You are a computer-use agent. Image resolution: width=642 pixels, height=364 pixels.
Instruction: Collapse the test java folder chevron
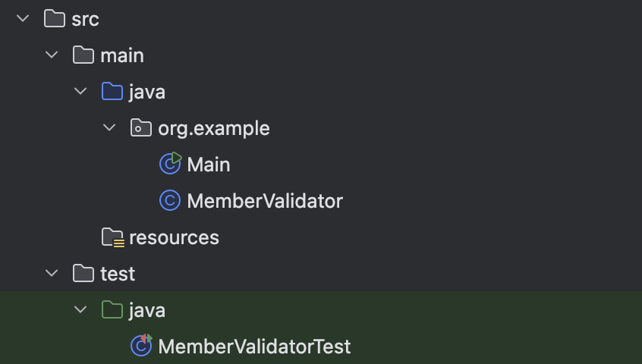[x=80, y=310]
